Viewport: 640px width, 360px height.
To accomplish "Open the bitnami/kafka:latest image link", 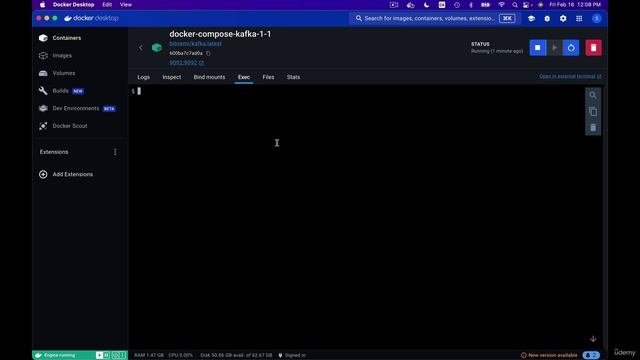I will click(196, 44).
